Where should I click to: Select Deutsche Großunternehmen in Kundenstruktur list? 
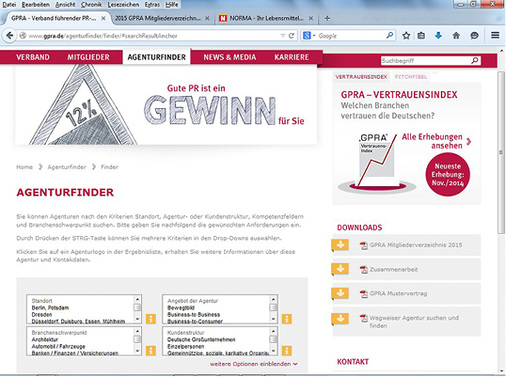pyautogui.click(x=201, y=340)
